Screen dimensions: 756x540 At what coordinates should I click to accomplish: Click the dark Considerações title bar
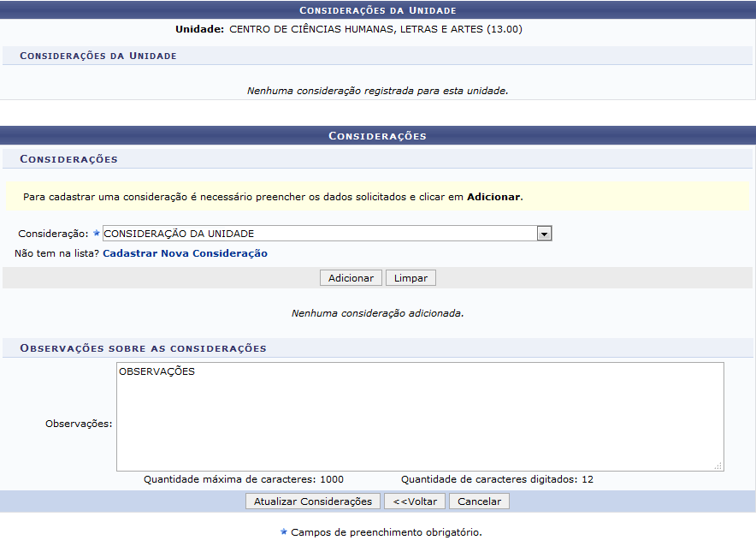point(377,136)
